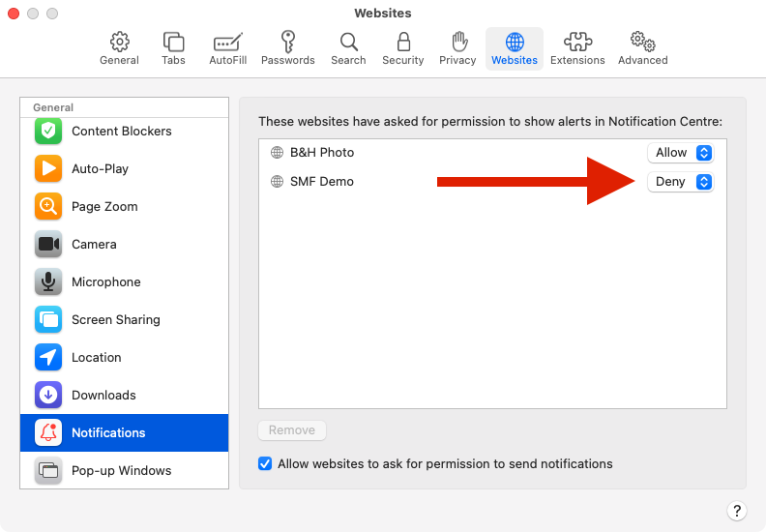The width and height of the screenshot is (766, 532).
Task: Select Content Blockers in the sidebar
Action: click(x=124, y=132)
